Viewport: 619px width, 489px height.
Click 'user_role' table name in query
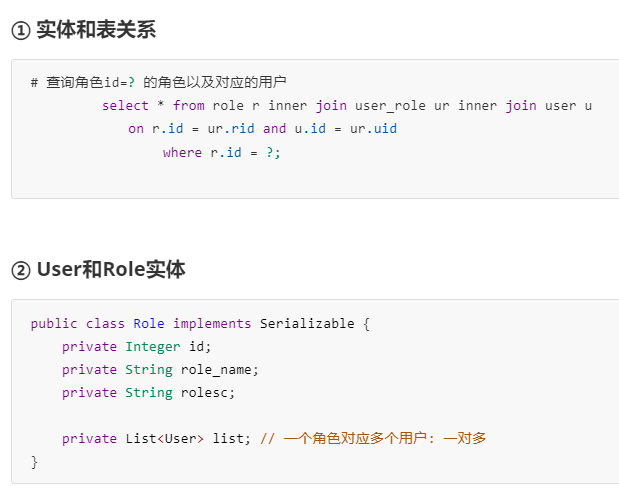[x=390, y=106]
